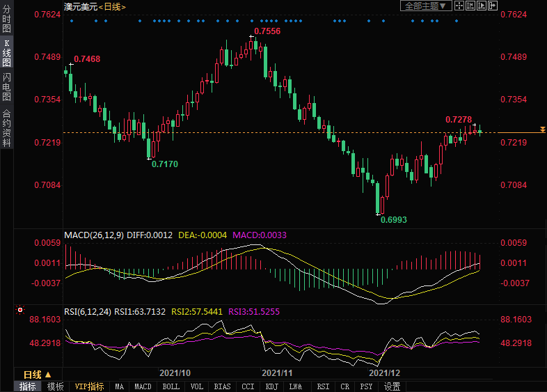
Task: Choose the BOLL indicator
Action: 171,386
